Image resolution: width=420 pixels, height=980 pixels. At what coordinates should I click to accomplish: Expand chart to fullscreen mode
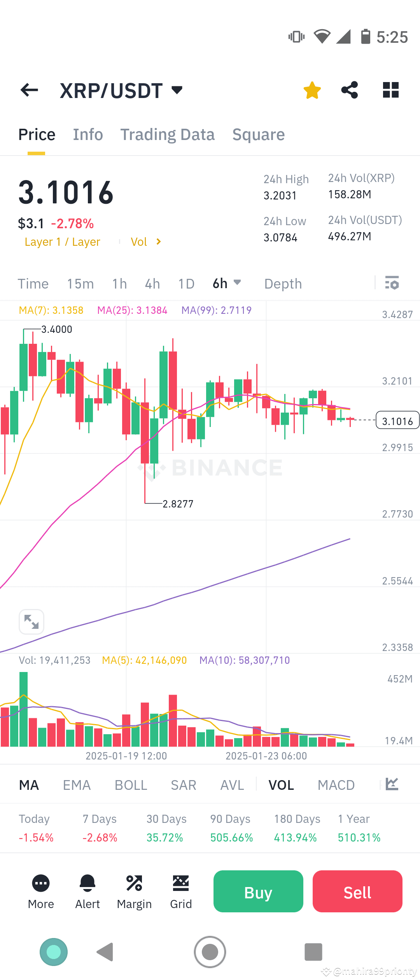pyautogui.click(x=31, y=621)
